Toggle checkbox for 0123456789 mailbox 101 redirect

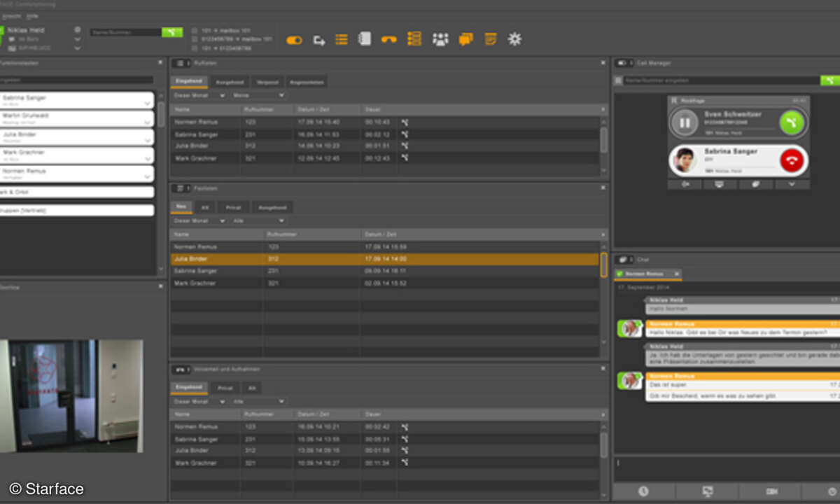(x=195, y=39)
